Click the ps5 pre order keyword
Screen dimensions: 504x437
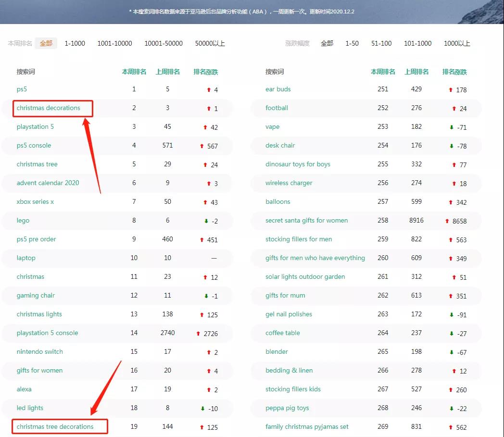pos(37,239)
